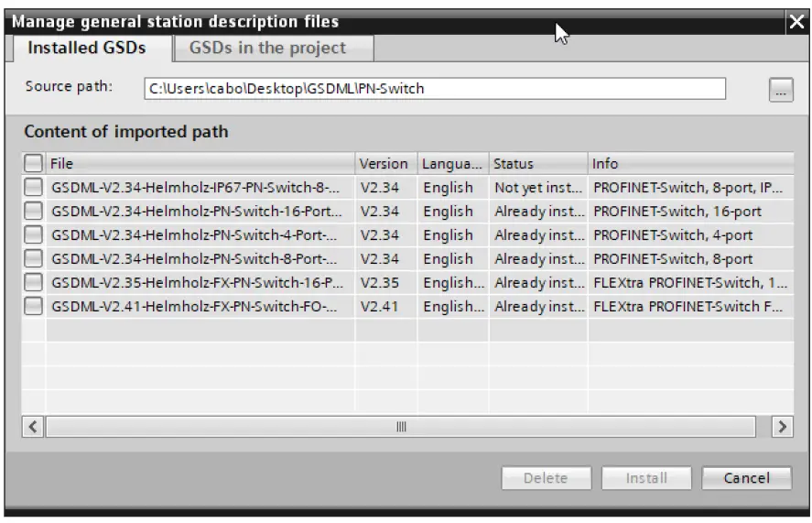Click the Install button
This screenshot has width=812, height=523.
[646, 478]
